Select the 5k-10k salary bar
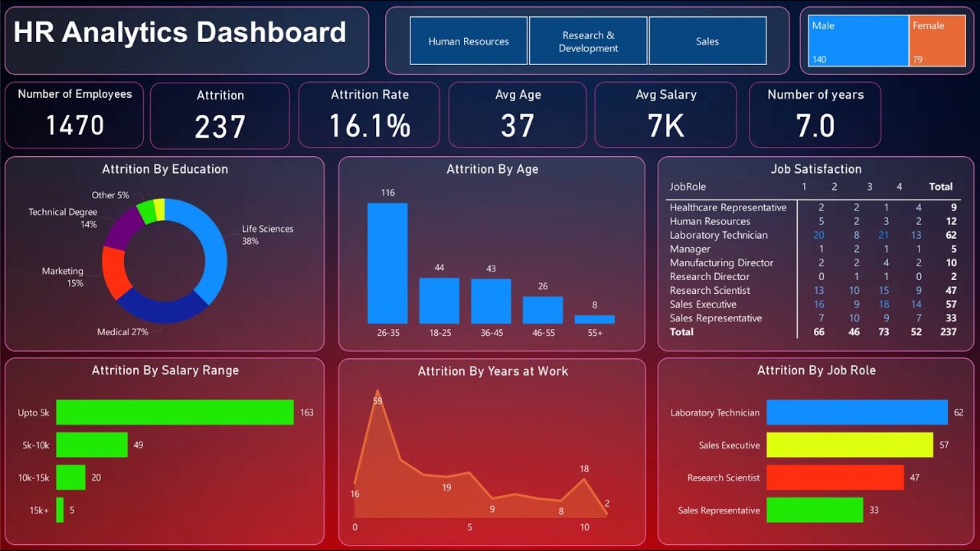The width and height of the screenshot is (980, 551). coord(92,445)
